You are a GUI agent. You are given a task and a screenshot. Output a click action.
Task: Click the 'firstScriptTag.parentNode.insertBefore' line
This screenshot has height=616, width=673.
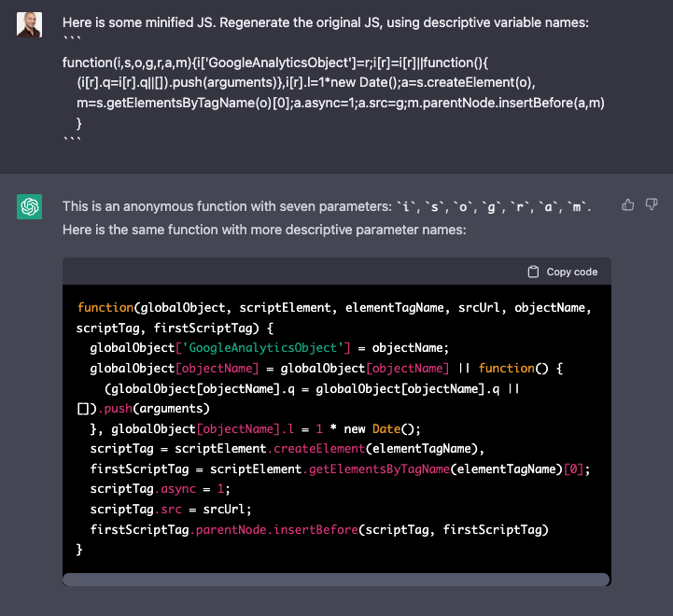click(319, 530)
